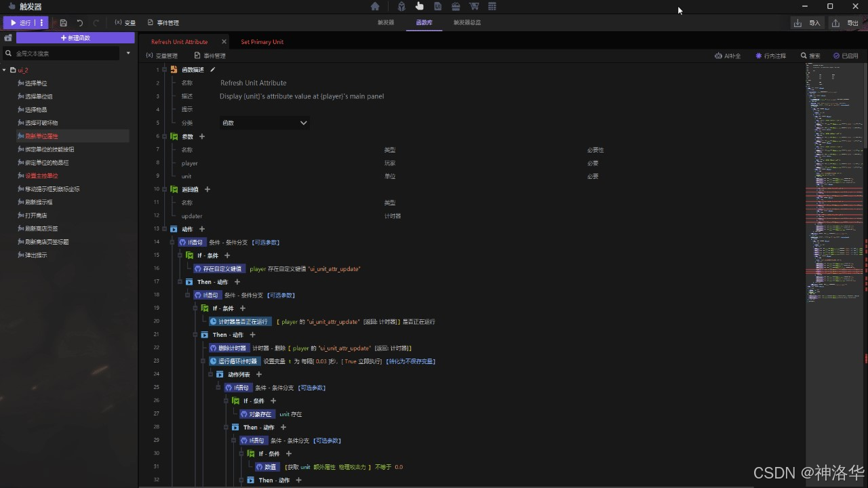Screen dimensions: 868x488
Task: Select 刷新单位属性 function in the tree
Action: (41, 136)
